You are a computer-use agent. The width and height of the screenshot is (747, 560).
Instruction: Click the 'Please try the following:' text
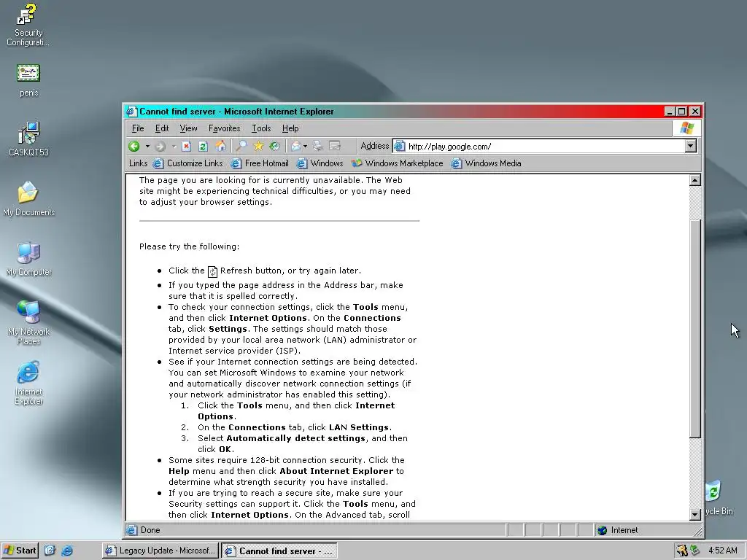[189, 246]
